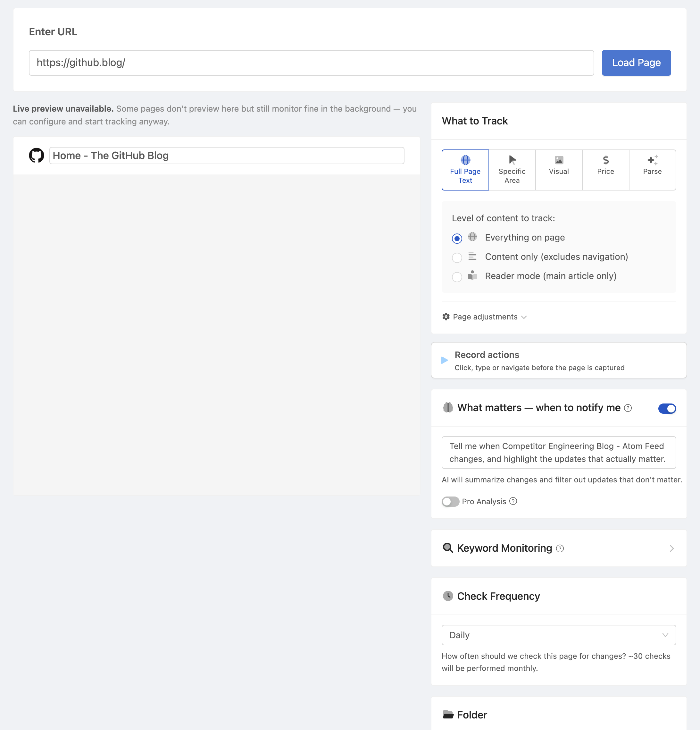Expand the Page adjustments section
Viewport: 700px width, 730px height.
pyautogui.click(x=485, y=317)
